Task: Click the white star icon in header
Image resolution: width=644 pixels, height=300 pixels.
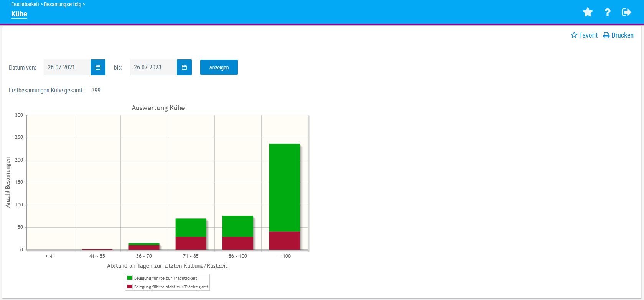Action: click(588, 12)
